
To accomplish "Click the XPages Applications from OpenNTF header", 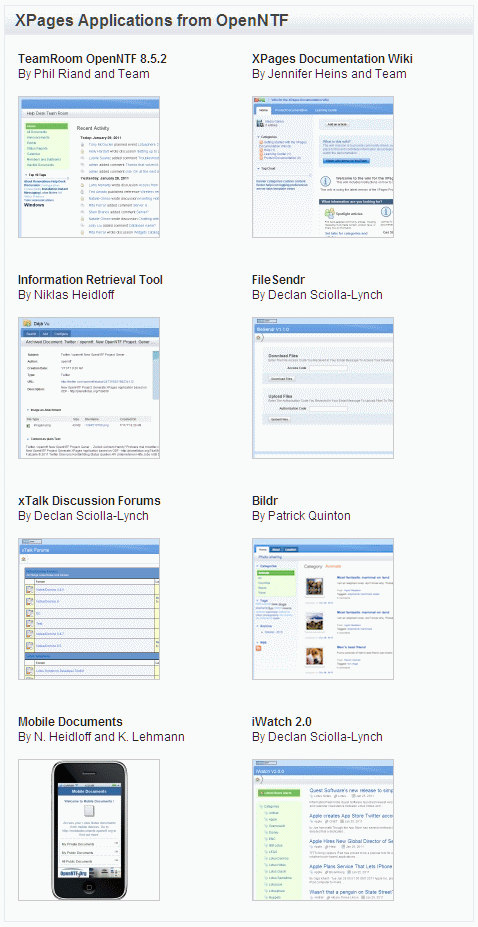I will (x=152, y=21).
